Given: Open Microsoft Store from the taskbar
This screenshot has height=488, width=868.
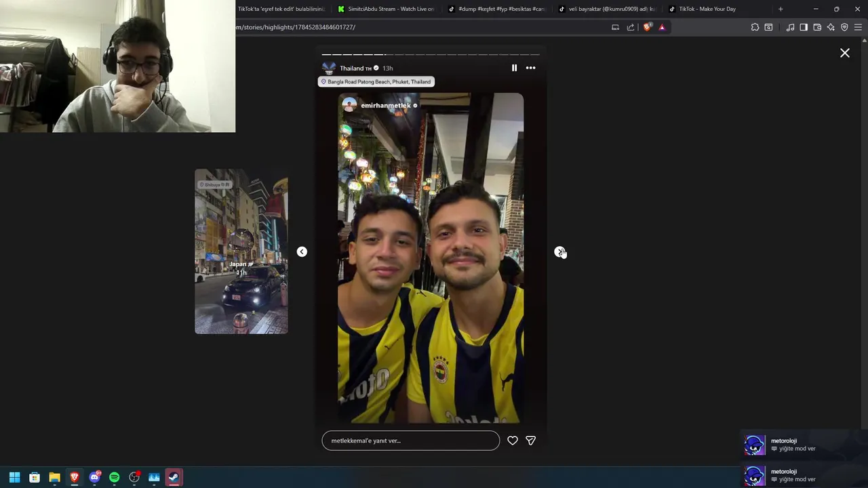Looking at the screenshot, I should [35, 477].
